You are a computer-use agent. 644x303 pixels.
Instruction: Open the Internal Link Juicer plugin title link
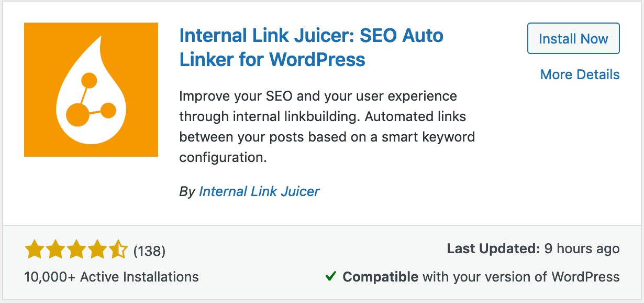[311, 47]
